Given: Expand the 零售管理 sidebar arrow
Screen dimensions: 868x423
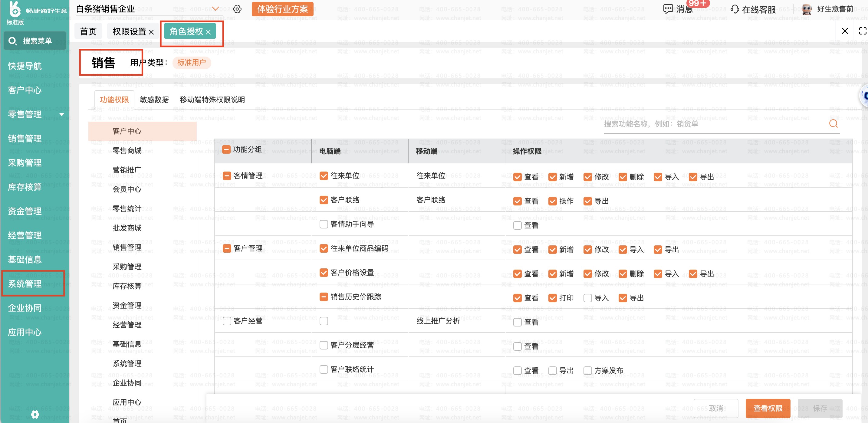Looking at the screenshot, I should [62, 114].
